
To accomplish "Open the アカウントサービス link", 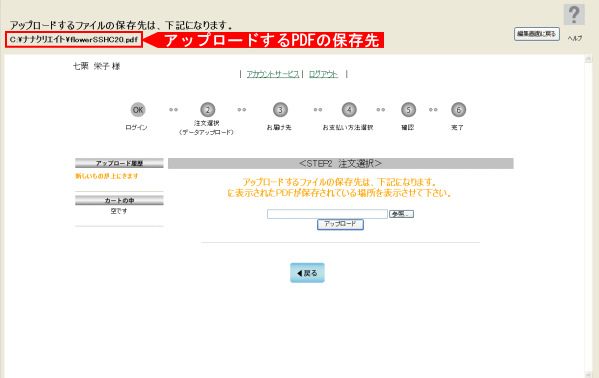I will click(272, 74).
